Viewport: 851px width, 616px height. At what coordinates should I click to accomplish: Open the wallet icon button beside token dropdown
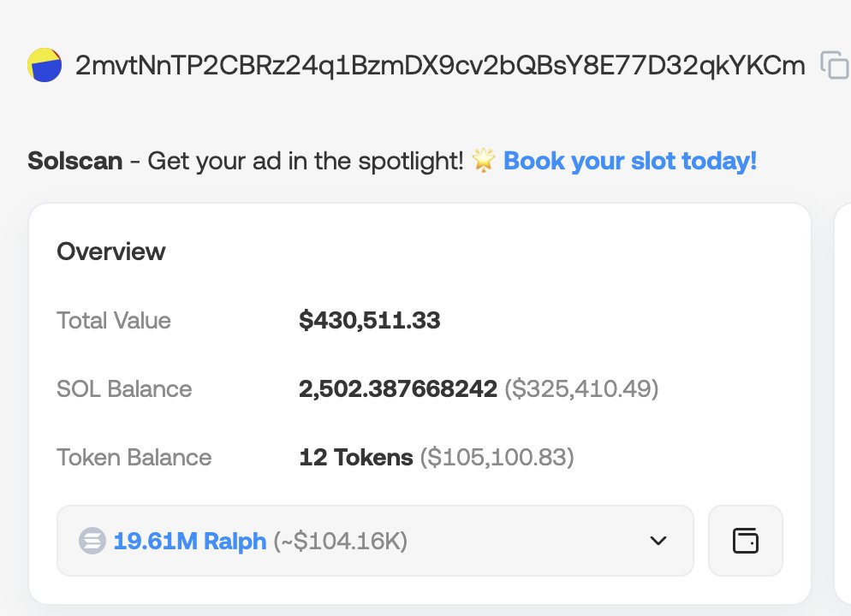coord(745,541)
